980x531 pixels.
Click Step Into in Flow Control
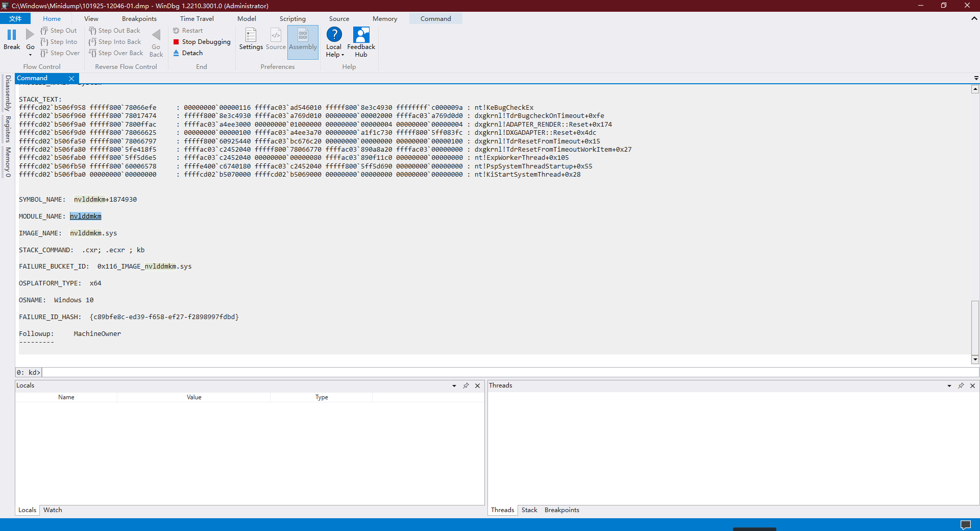(x=59, y=42)
